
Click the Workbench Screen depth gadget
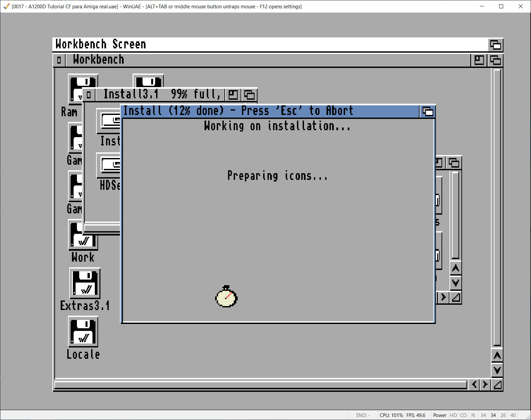(496, 45)
